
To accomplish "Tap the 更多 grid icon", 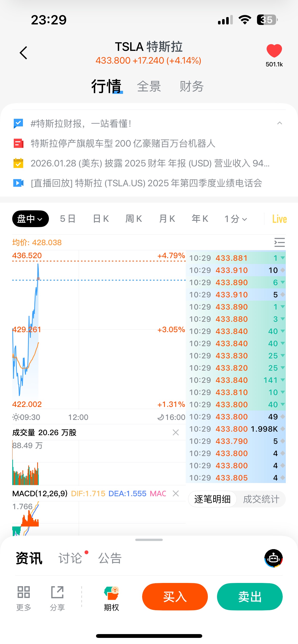I will click(24, 592).
